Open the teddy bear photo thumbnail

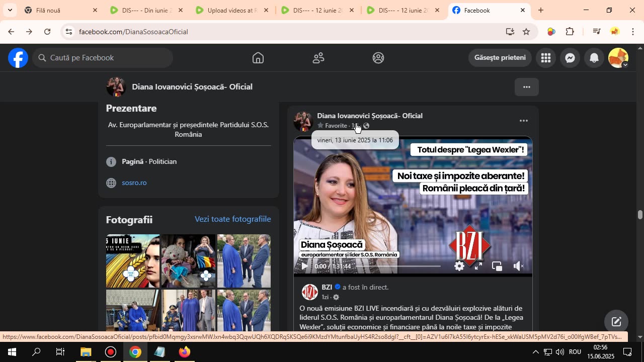tap(188, 261)
